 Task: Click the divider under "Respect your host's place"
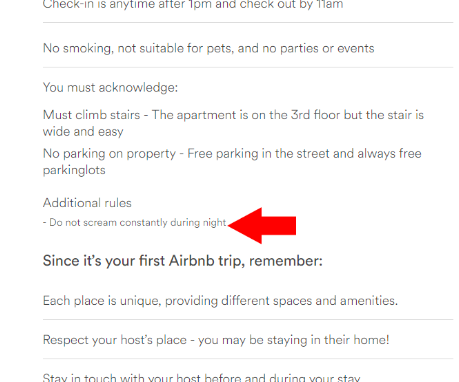tap(248, 359)
